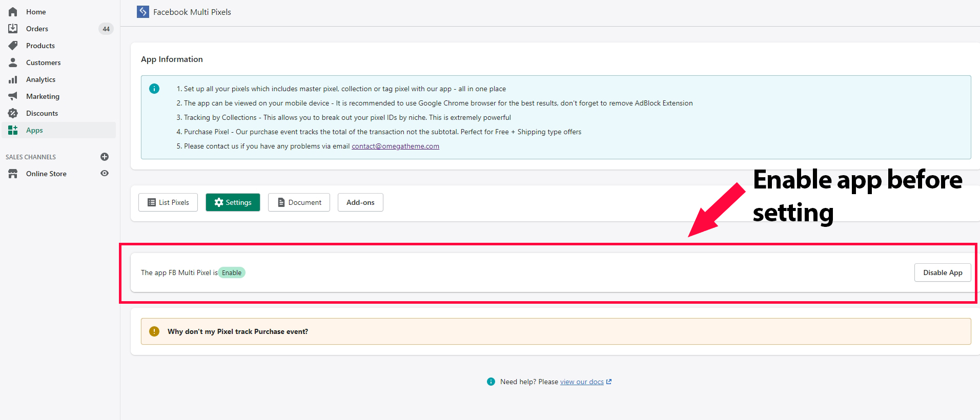Click the App Information heading
This screenshot has width=980, height=420.
click(x=172, y=59)
